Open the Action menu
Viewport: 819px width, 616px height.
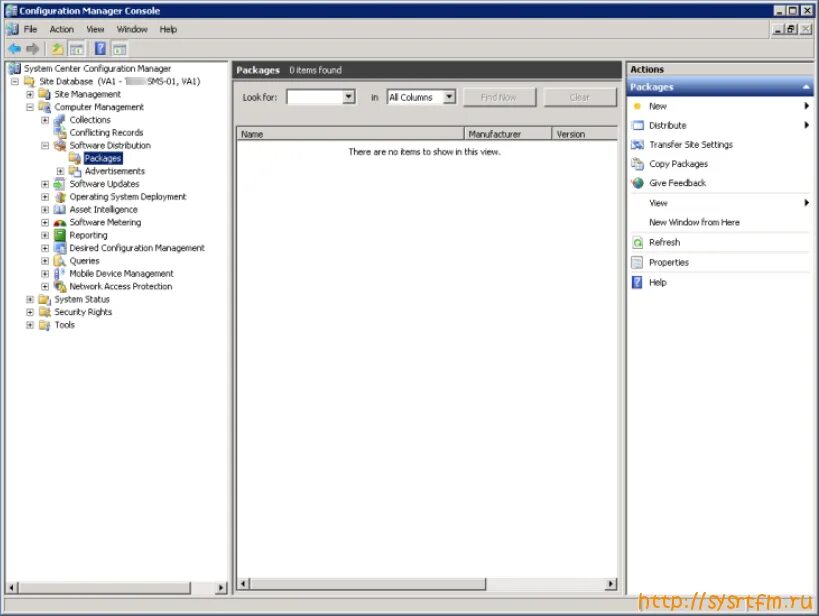[x=62, y=29]
